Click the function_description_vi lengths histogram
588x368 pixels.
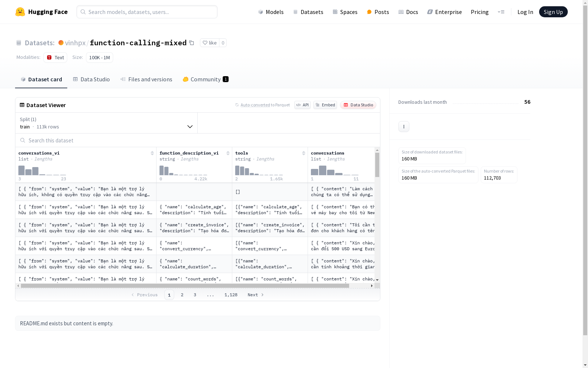click(x=183, y=170)
